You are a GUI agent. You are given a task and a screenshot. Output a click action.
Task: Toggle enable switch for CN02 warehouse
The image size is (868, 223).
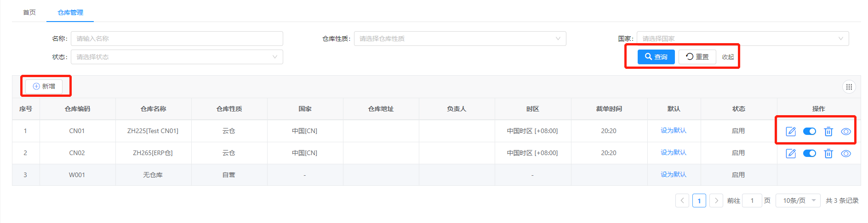[809, 153]
